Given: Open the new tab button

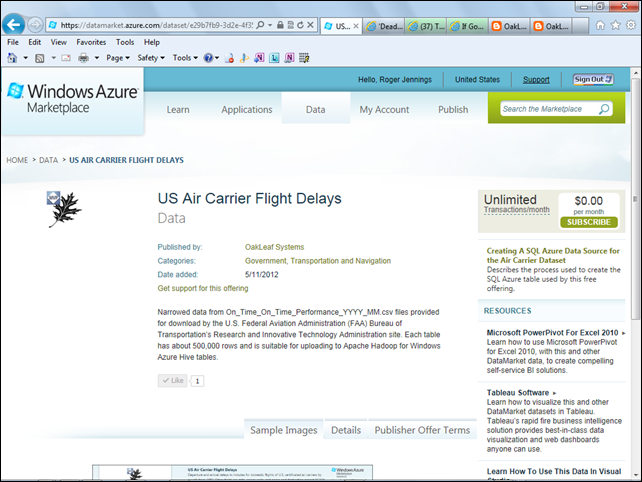Looking at the screenshot, I should 581,26.
